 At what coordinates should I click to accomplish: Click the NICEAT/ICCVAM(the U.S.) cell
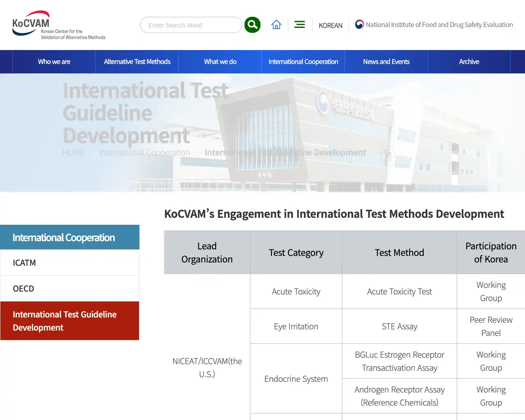click(x=207, y=367)
